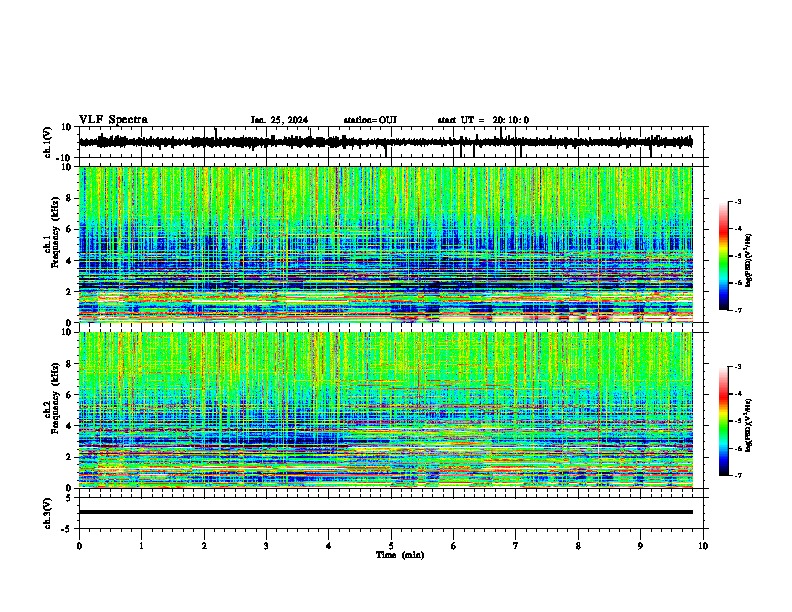
Task: Click time axis tick label "8"
Action: pos(578,546)
